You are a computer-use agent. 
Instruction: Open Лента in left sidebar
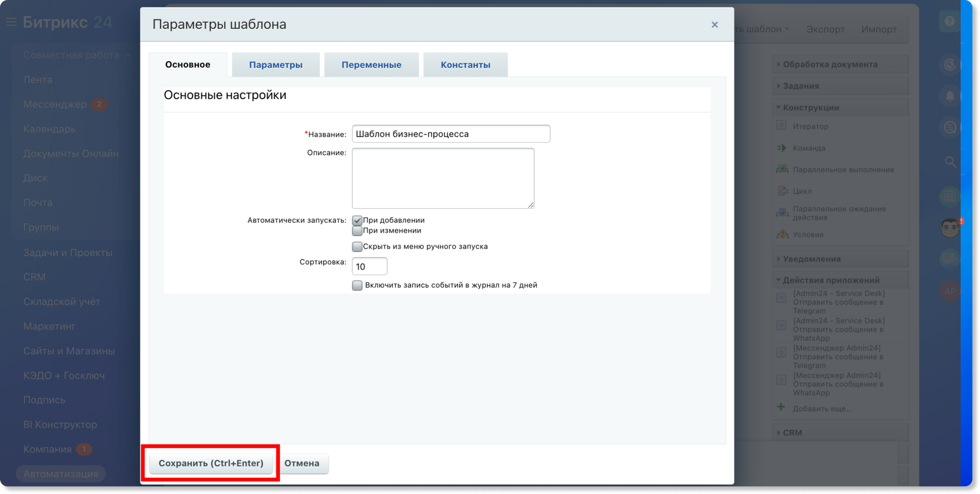click(38, 79)
